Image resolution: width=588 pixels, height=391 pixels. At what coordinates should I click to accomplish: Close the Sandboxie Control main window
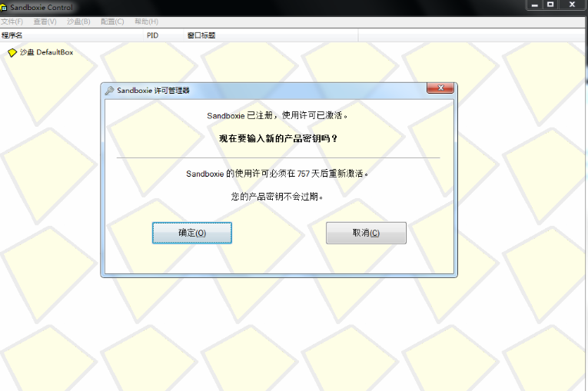coord(573,5)
